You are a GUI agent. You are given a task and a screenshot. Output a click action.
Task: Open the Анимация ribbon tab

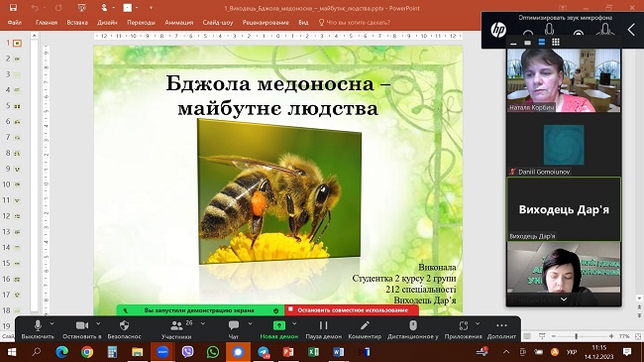[178, 23]
